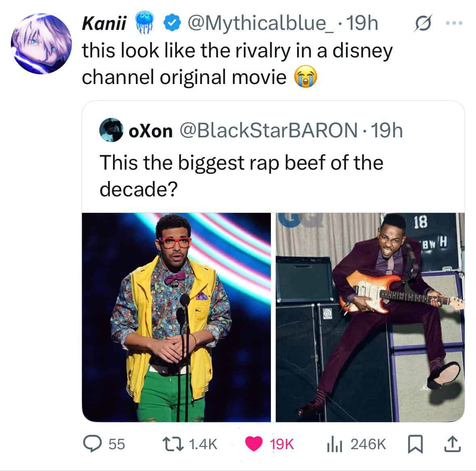Click the blue verified checkmark badge
The height and width of the screenshot is (471, 476).
coord(169,24)
